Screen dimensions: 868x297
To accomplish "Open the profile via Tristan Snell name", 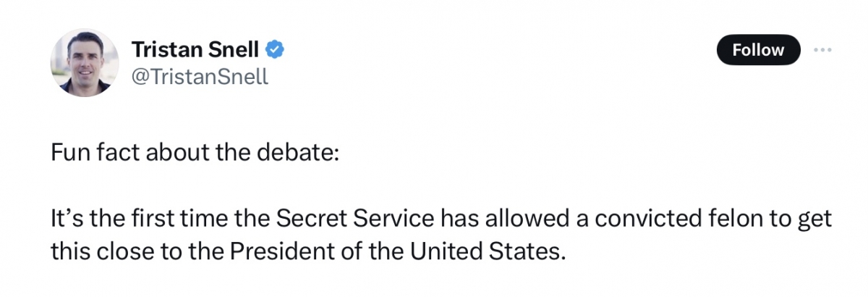I will [195, 50].
